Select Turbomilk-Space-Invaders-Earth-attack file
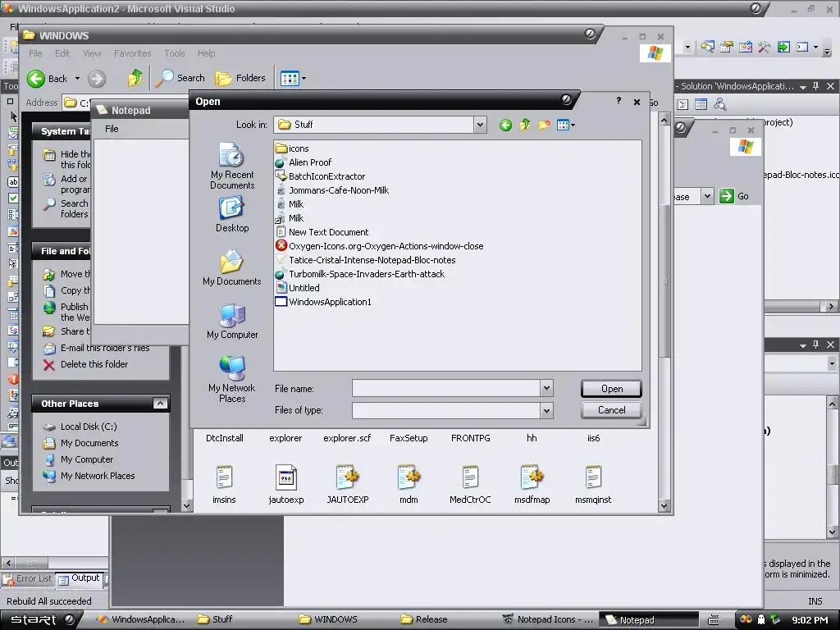This screenshot has height=630, width=840. pos(360,274)
